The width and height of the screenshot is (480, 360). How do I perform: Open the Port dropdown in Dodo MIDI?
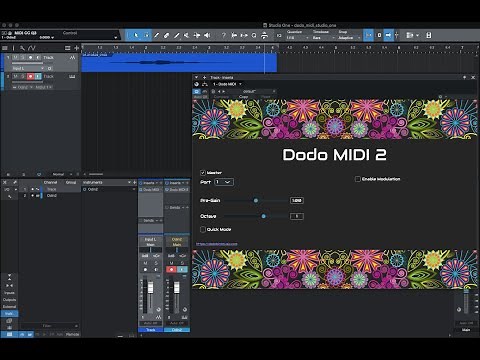(224, 182)
